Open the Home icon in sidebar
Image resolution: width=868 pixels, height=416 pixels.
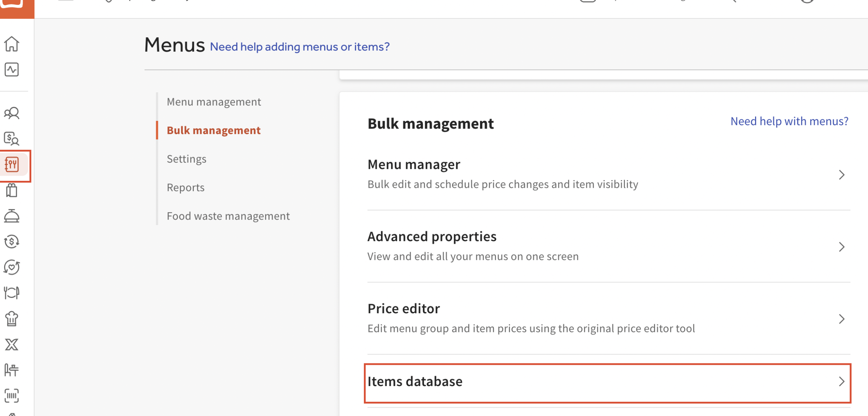pos(12,44)
